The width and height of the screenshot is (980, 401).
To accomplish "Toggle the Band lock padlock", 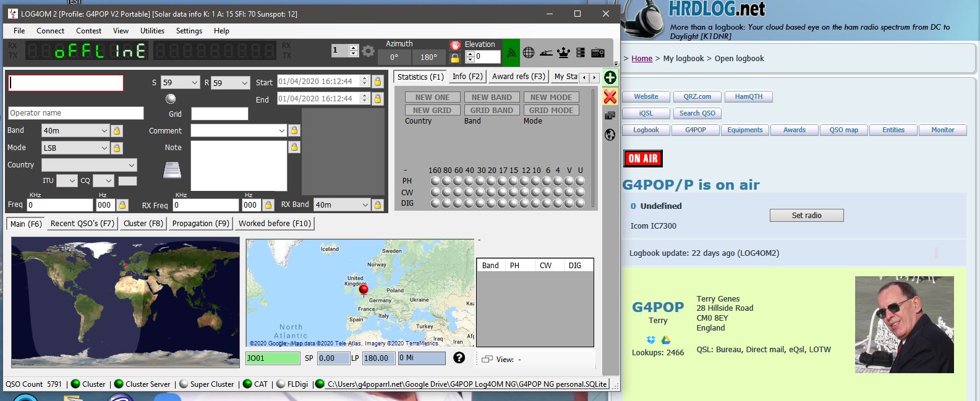I will [117, 131].
